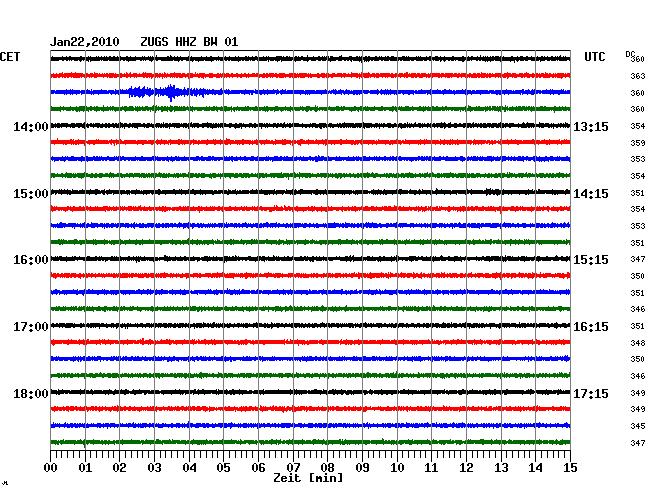The height and width of the screenshot is (494, 650).
Task: Click the CET timezone label
Action: tap(10, 57)
